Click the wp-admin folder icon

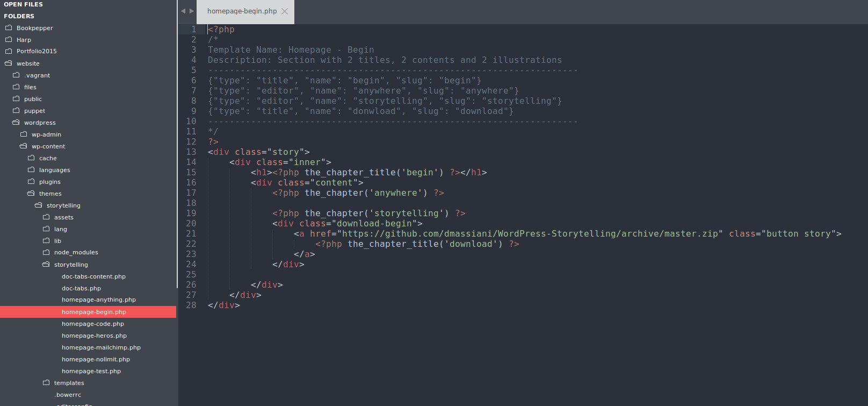[24, 134]
